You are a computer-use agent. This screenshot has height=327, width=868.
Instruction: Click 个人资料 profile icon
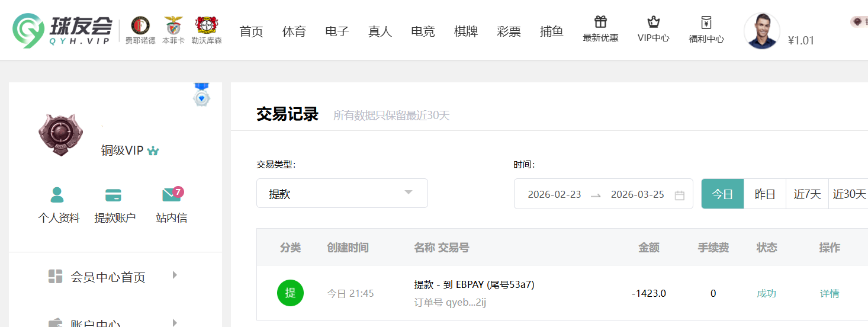(x=58, y=195)
